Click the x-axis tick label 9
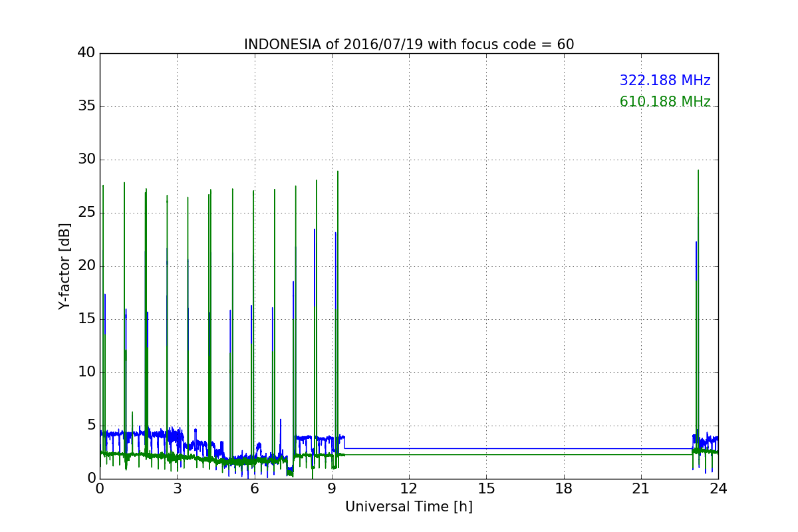 point(332,489)
